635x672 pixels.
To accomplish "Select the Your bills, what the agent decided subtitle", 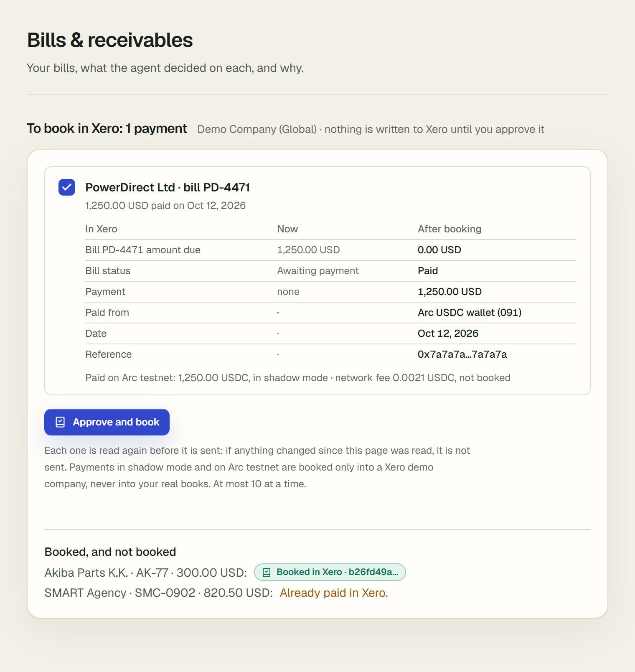I will pos(165,68).
